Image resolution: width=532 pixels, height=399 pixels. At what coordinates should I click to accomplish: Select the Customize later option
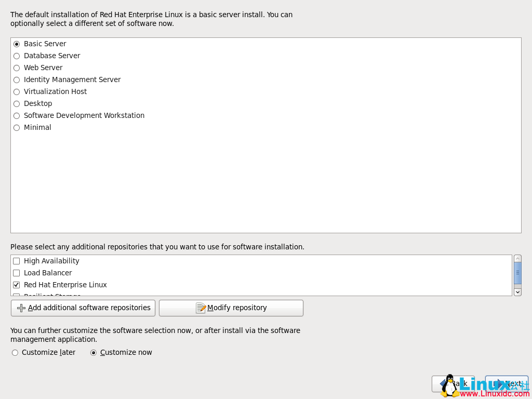[x=15, y=352]
